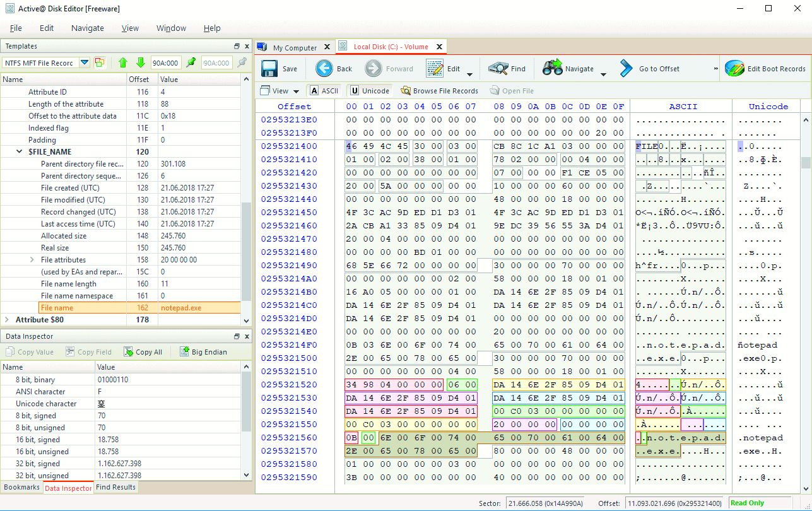
Task: Click the green pin icon next to 90A:000
Action: (191, 62)
